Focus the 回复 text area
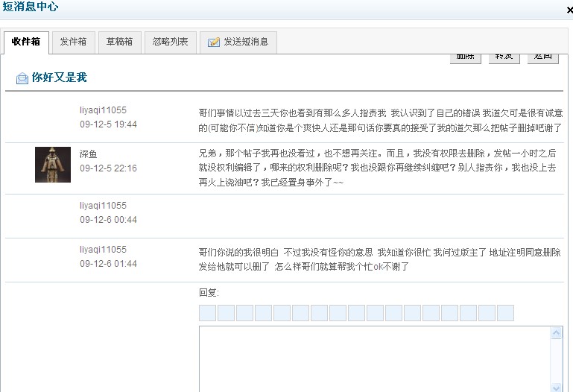573x392 pixels. click(x=373, y=359)
